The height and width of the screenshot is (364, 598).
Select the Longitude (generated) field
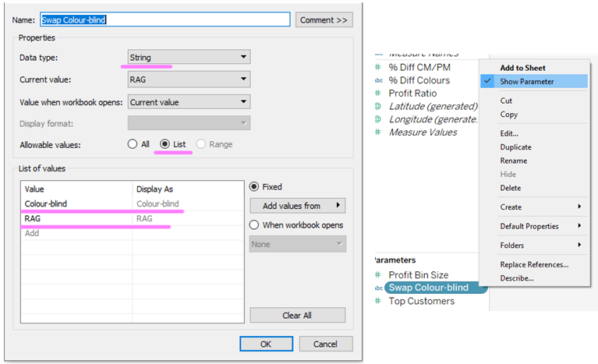coord(433,119)
